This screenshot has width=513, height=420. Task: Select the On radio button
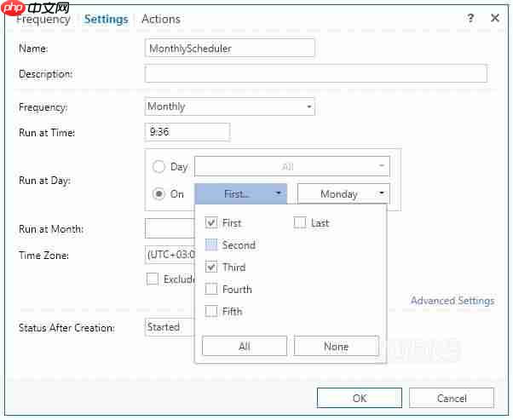pos(159,194)
